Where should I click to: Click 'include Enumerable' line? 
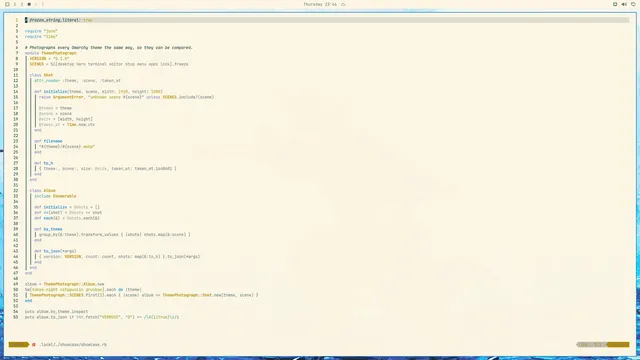click(55, 196)
